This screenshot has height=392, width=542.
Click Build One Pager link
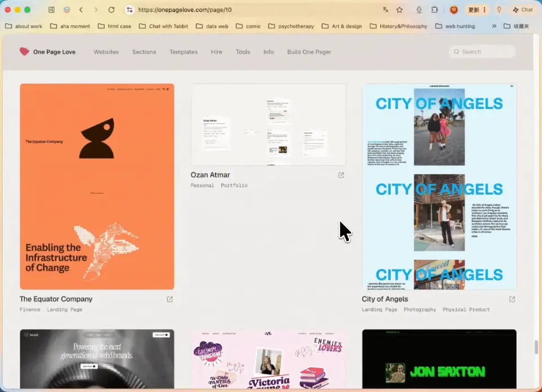309,52
